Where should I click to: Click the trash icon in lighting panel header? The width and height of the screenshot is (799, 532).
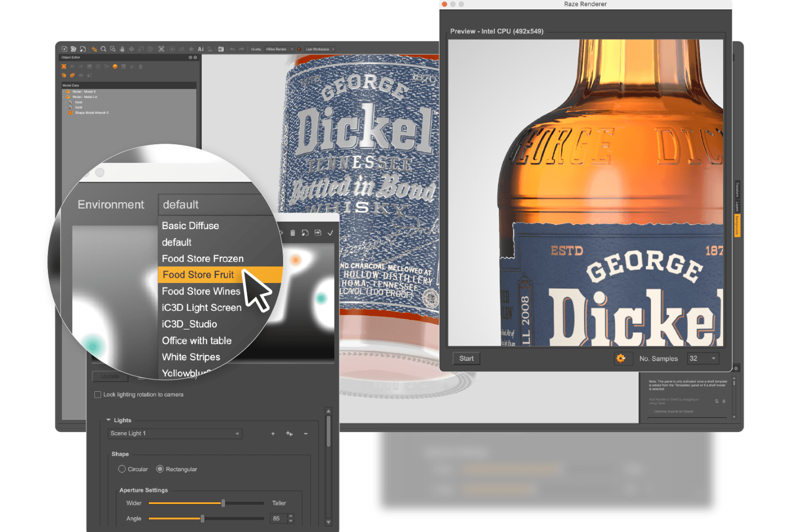(293, 233)
